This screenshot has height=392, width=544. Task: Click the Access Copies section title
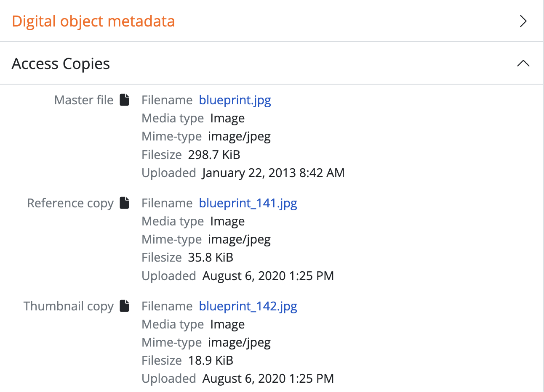(x=61, y=64)
